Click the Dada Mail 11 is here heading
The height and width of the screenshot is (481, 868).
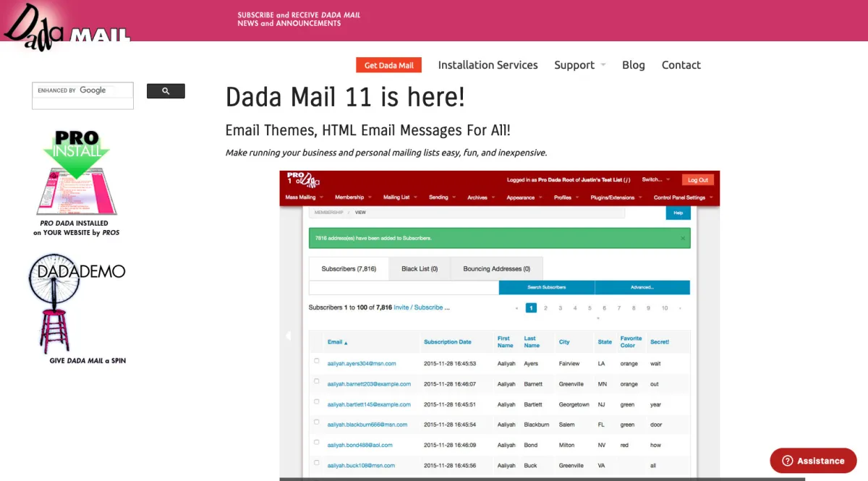[x=345, y=97]
